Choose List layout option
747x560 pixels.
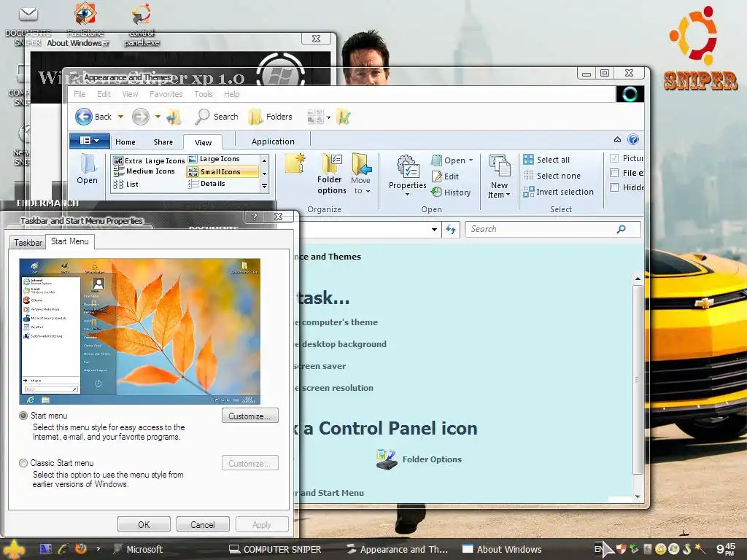click(126, 184)
